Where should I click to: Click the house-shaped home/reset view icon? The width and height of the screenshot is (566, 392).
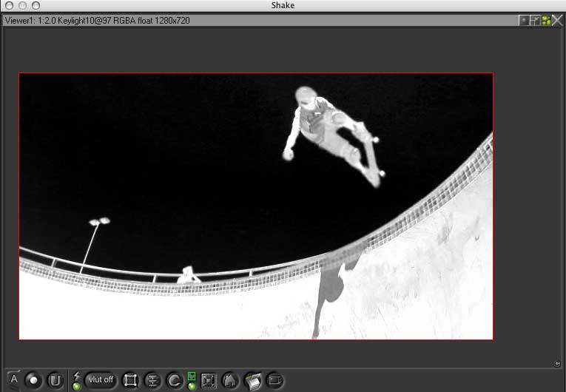pos(230,380)
